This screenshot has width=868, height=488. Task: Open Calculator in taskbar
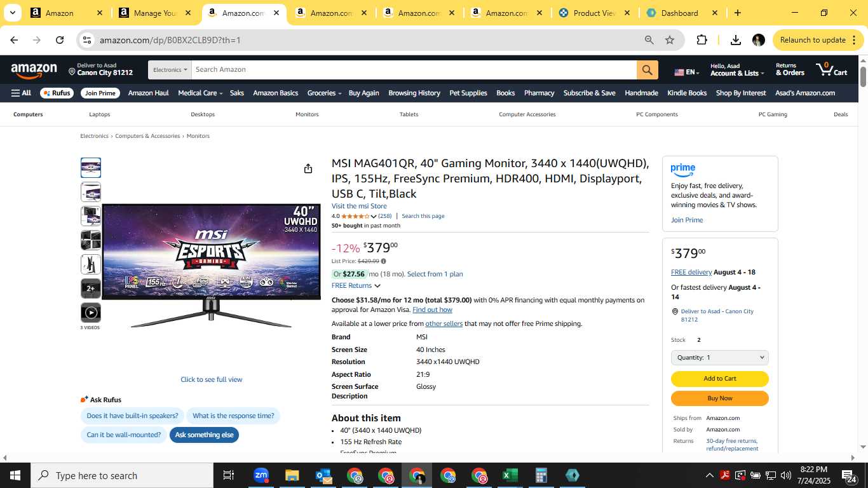coord(541,475)
